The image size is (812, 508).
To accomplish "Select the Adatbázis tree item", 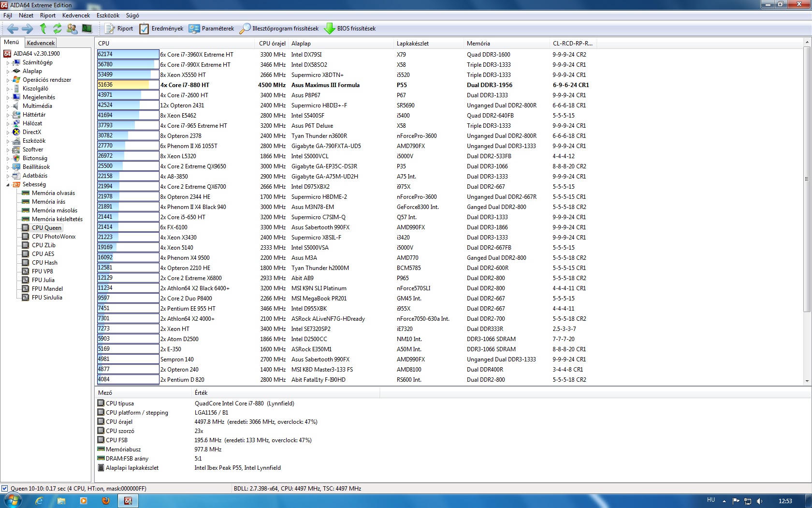I will 35,176.
